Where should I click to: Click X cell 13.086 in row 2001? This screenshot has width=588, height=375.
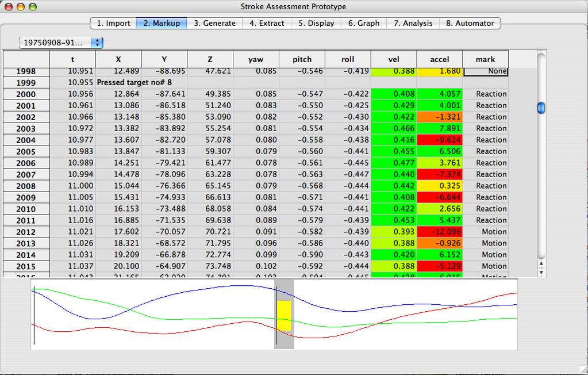[x=118, y=105]
